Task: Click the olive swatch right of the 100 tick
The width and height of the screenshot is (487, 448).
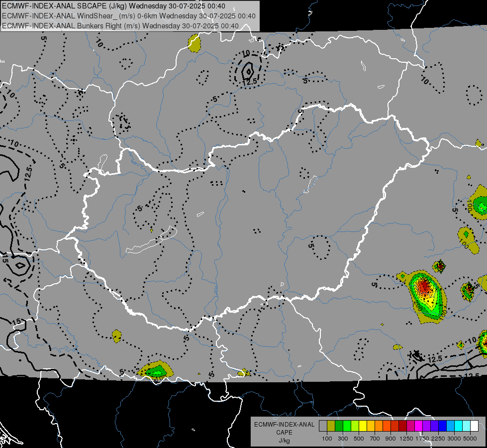Action: (x=331, y=426)
